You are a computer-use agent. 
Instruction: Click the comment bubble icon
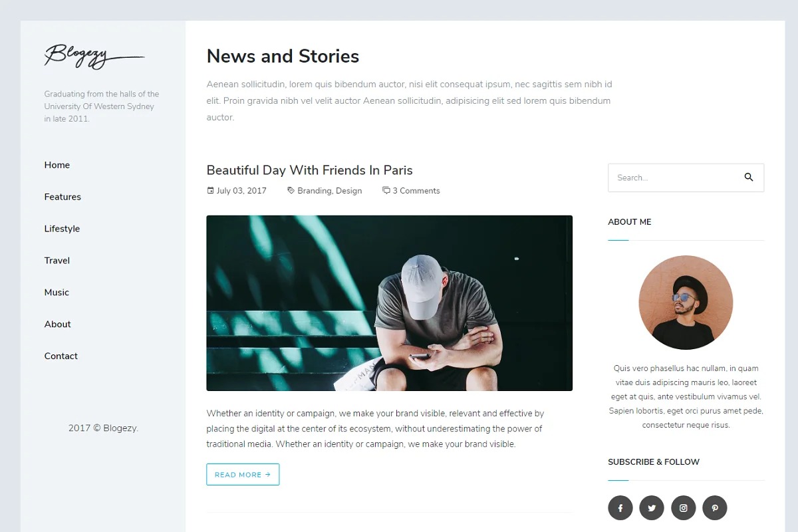(386, 191)
